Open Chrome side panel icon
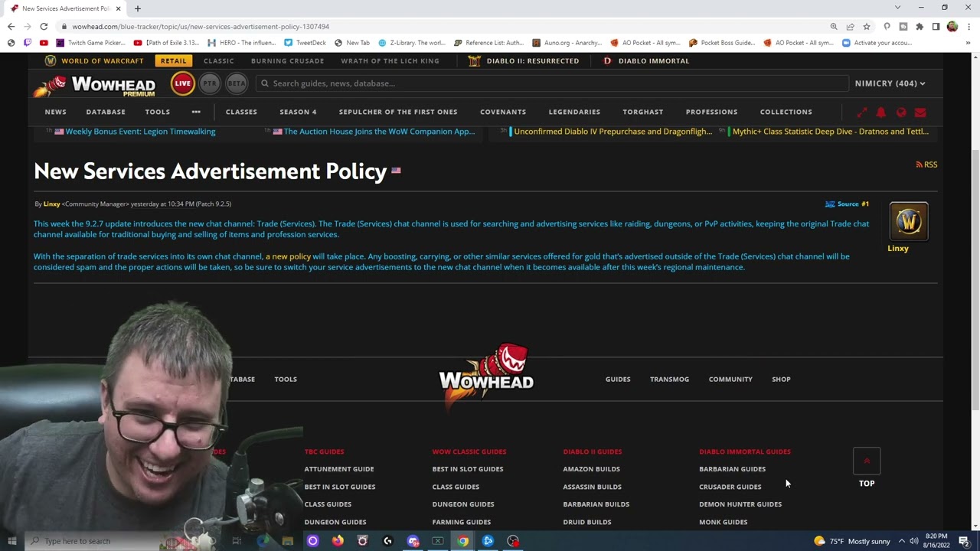Screen dimensions: 980x551 click(x=936, y=26)
